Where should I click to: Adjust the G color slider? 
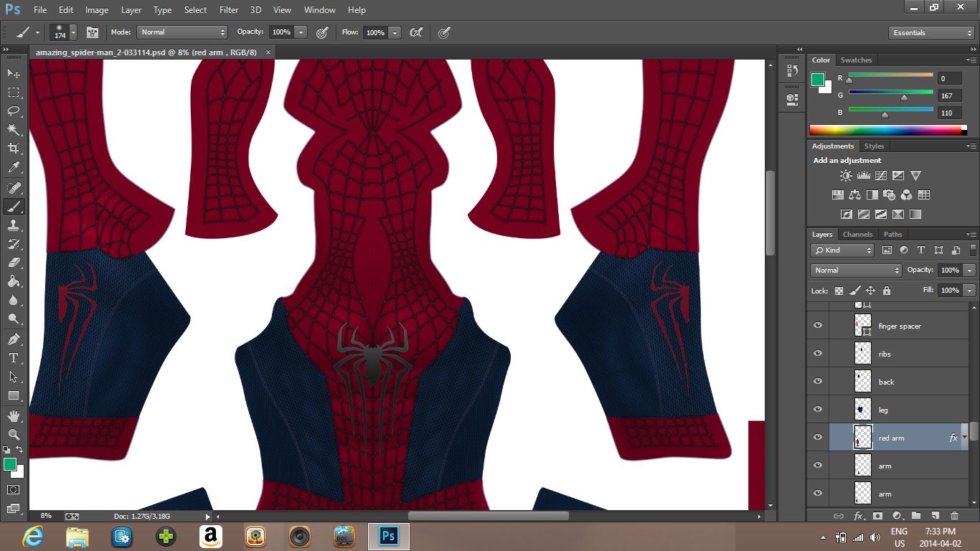pos(904,98)
